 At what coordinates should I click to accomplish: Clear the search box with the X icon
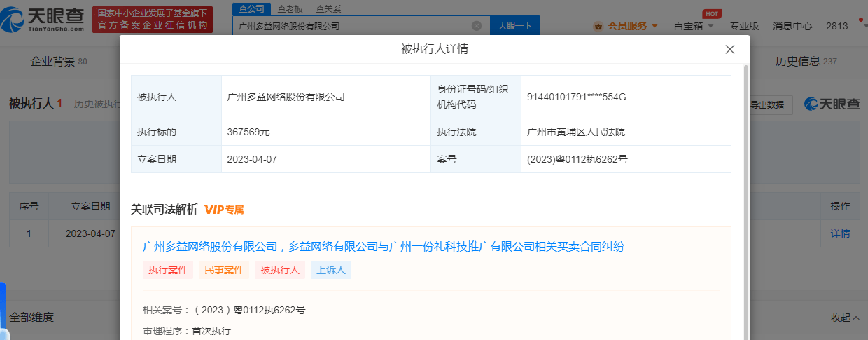point(477,26)
